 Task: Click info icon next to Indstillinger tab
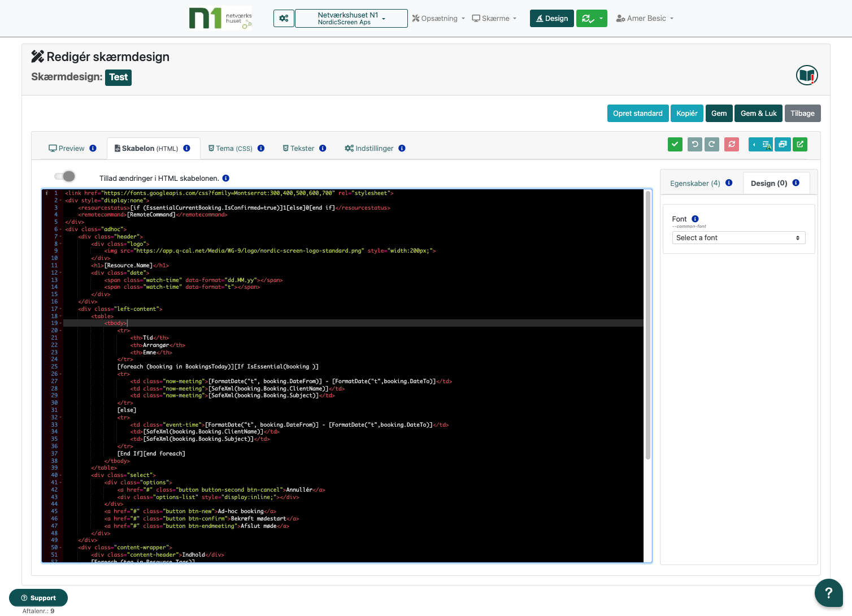coord(402,148)
